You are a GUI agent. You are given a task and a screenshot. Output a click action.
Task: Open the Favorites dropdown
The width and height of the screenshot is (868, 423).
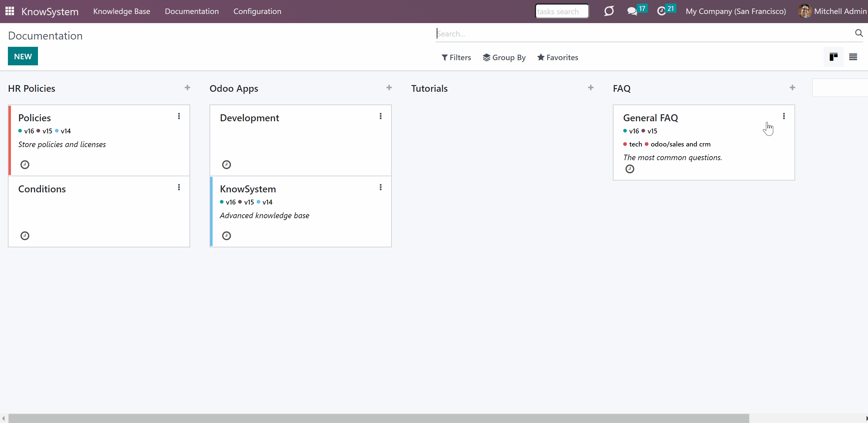[x=558, y=57]
